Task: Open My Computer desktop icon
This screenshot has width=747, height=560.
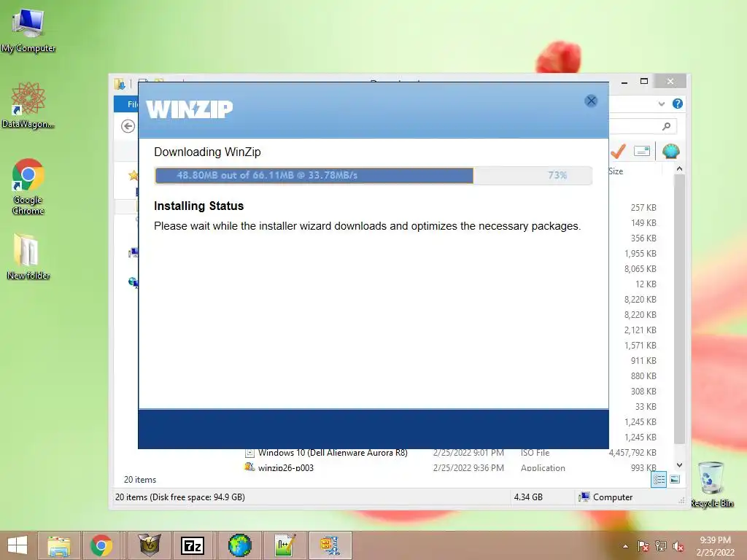Action: (28, 29)
